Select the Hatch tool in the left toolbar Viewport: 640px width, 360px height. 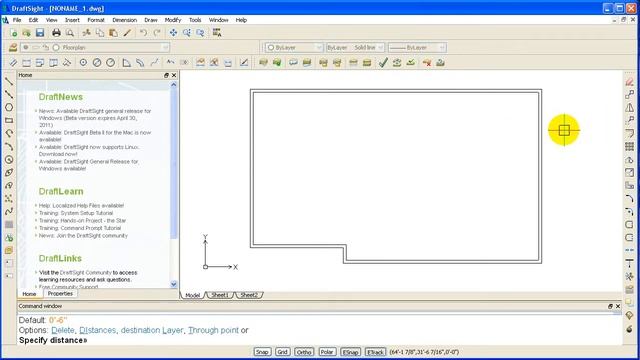pyautogui.click(x=9, y=224)
